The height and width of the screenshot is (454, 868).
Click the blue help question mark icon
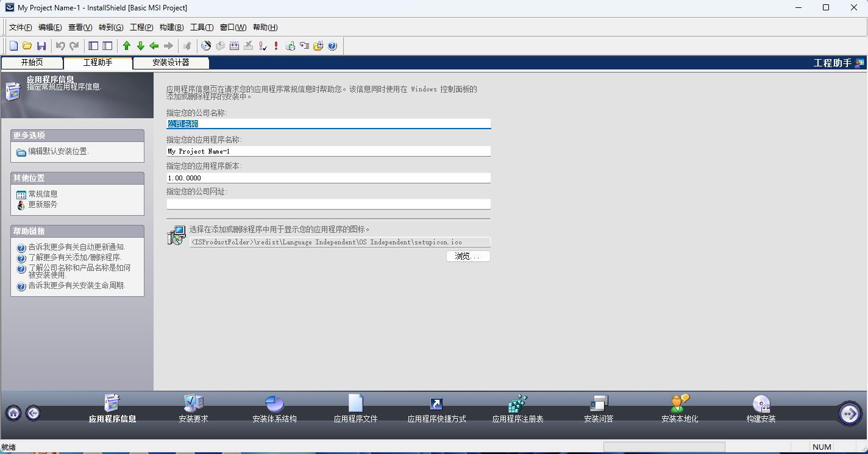pos(332,46)
